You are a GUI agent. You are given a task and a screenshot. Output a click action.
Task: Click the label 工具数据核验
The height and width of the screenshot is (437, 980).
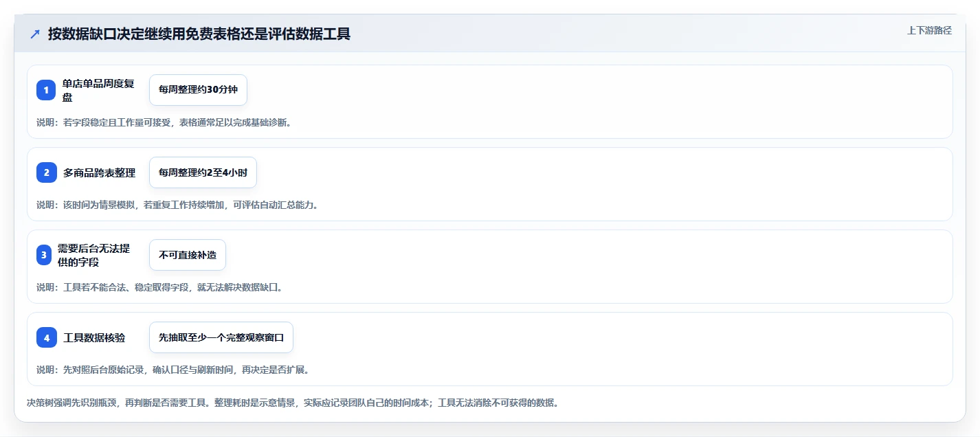94,337
